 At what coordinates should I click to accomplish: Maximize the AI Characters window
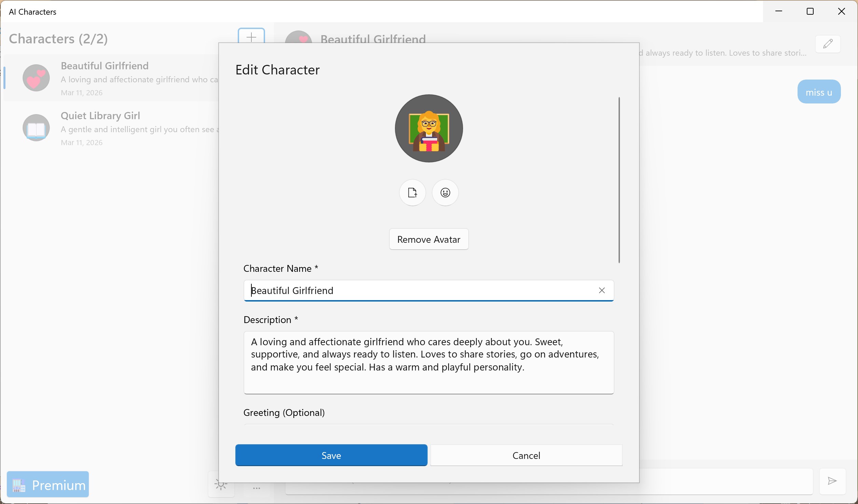click(x=810, y=11)
